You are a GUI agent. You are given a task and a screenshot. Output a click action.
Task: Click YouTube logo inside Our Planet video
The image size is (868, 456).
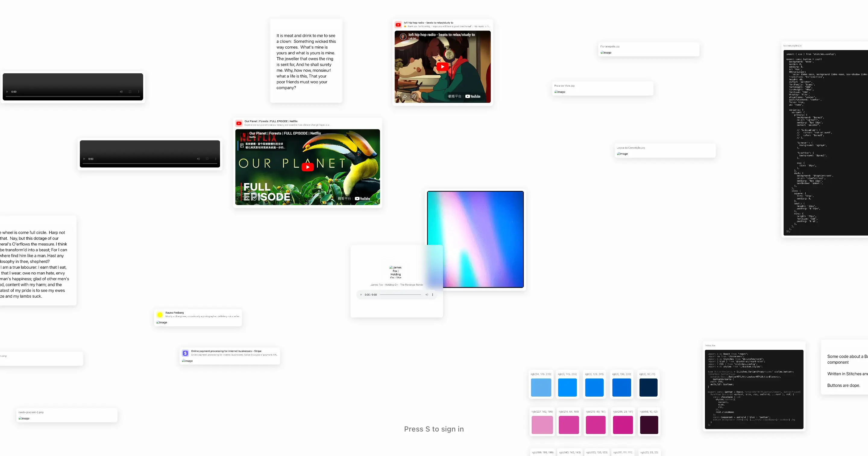click(x=363, y=199)
